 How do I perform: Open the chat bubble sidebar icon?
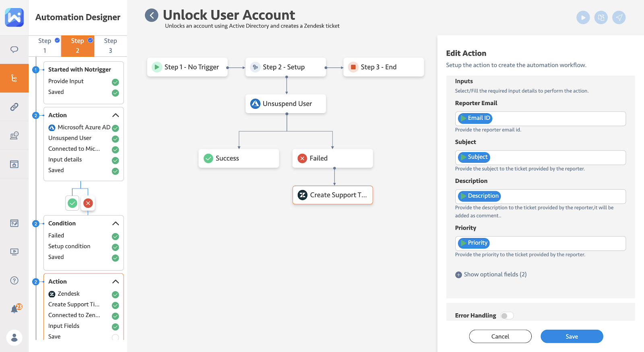pos(14,50)
